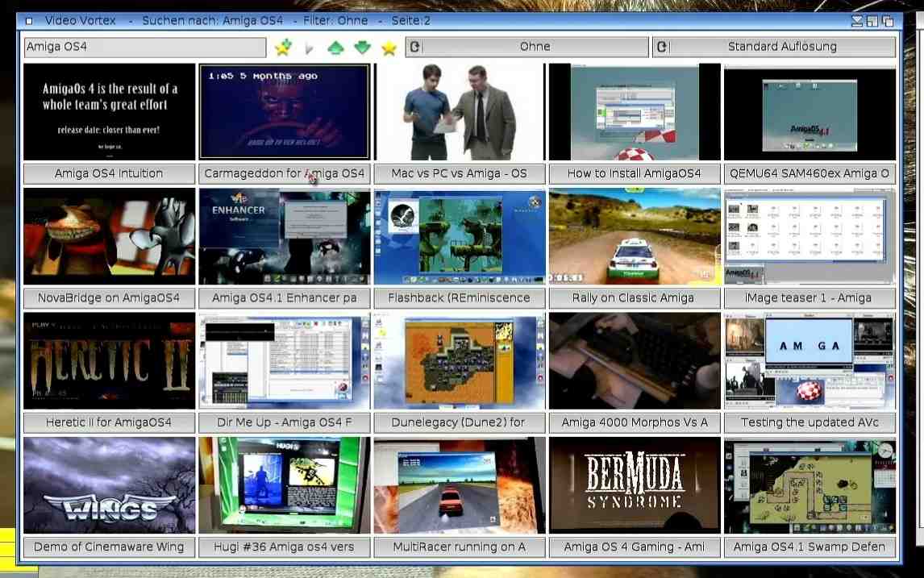Open the Rally on Classic Amiga thumbnail
924x578 pixels.
click(634, 236)
